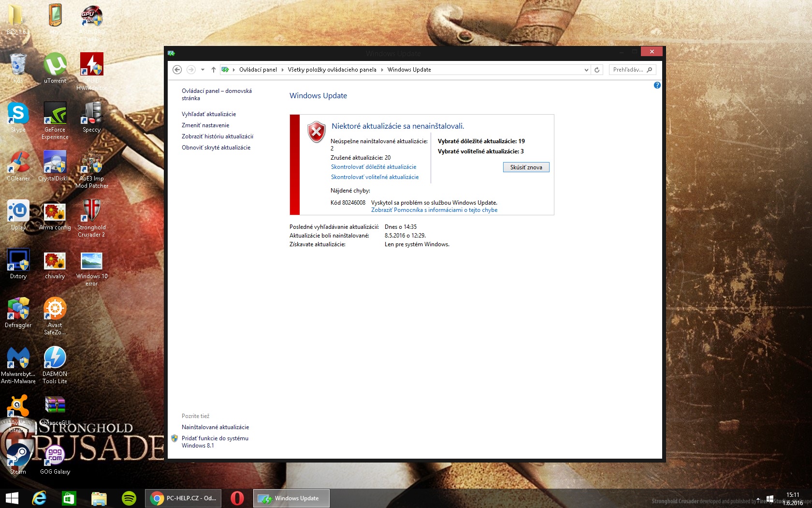Click Vyhľadať aktualizácie in the sidebar
The width and height of the screenshot is (812, 508).
pyautogui.click(x=209, y=114)
